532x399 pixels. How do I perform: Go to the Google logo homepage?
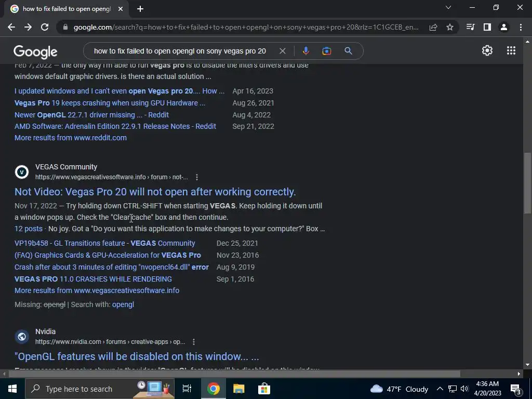(x=35, y=52)
